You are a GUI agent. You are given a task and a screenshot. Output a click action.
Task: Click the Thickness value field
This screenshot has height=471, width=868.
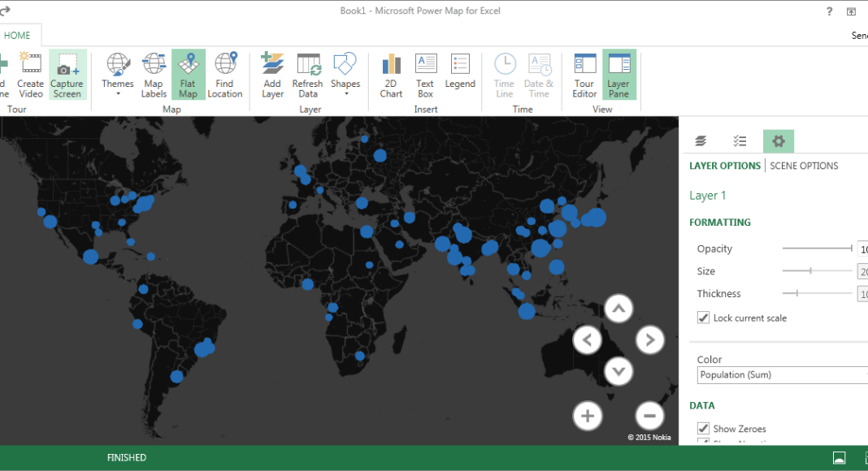(x=862, y=293)
